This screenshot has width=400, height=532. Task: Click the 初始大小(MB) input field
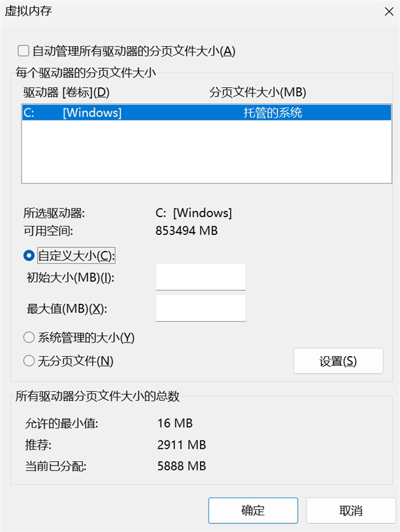pos(201,277)
